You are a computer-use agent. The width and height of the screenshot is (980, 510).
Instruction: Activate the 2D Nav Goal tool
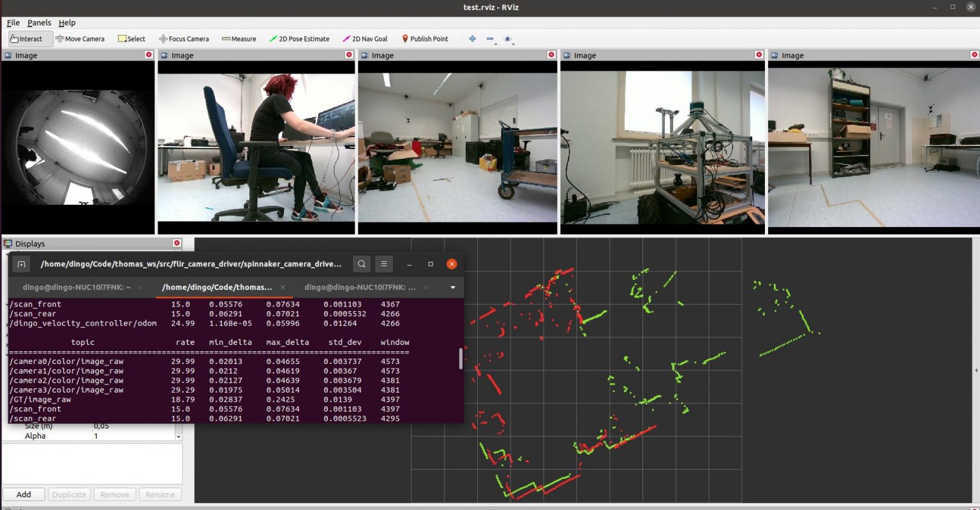pyautogui.click(x=365, y=39)
